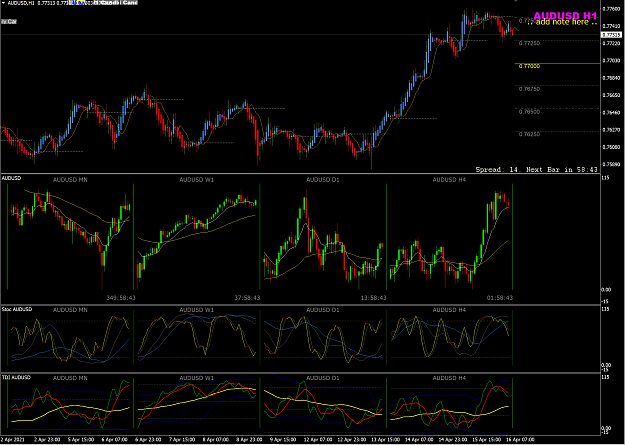
Task: Click the 37:58:43 weekly countdown timer
Action: pos(247,298)
